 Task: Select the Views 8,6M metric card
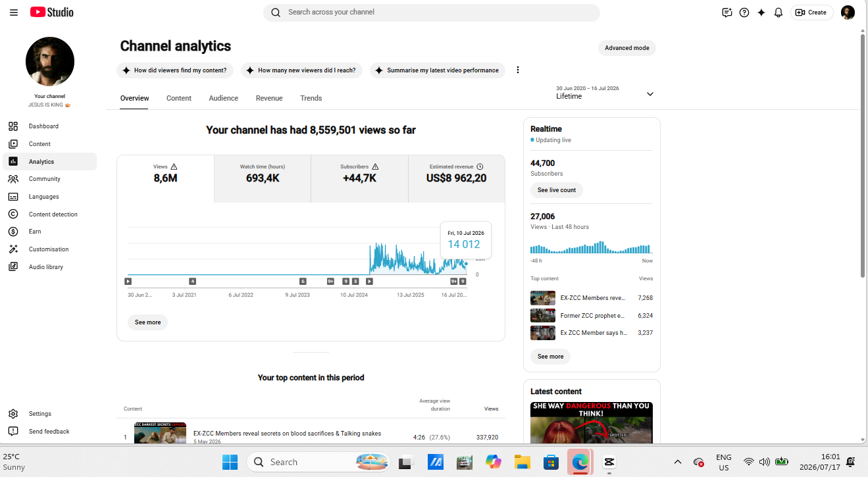[x=165, y=179]
